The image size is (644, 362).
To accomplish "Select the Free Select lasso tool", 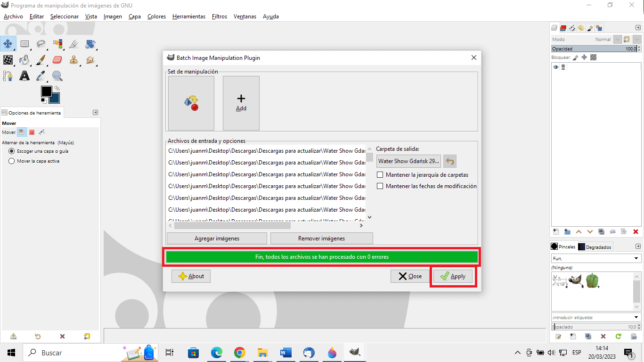I will [x=41, y=44].
